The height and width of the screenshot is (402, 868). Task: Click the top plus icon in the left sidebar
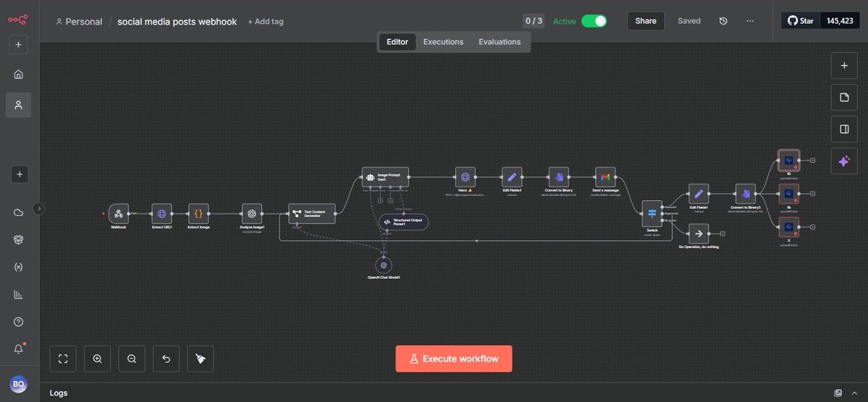(18, 45)
